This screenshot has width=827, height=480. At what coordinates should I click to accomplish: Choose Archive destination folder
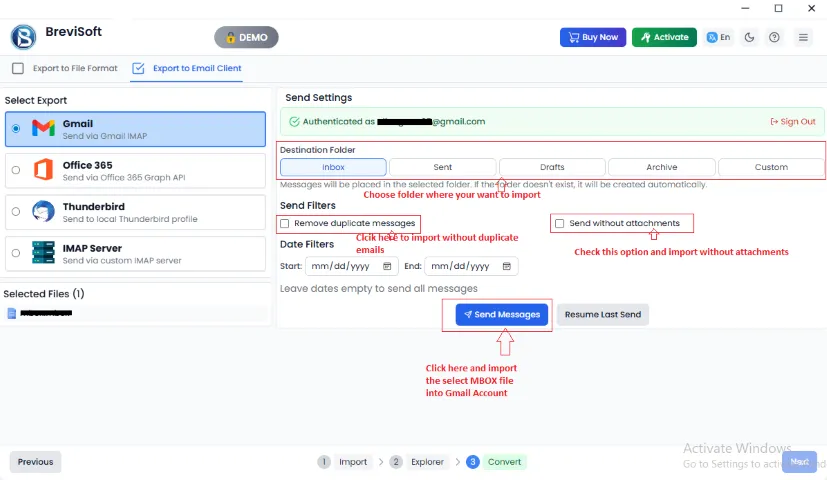pos(662,167)
